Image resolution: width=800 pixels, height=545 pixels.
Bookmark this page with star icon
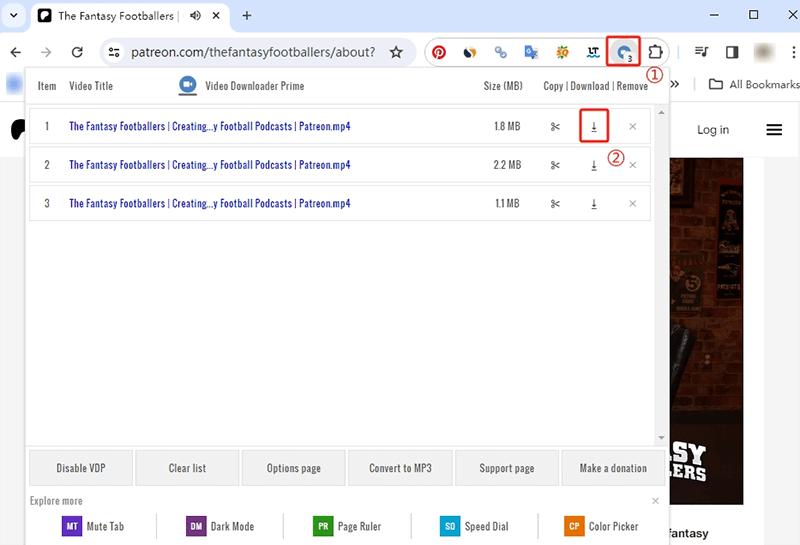pos(396,52)
